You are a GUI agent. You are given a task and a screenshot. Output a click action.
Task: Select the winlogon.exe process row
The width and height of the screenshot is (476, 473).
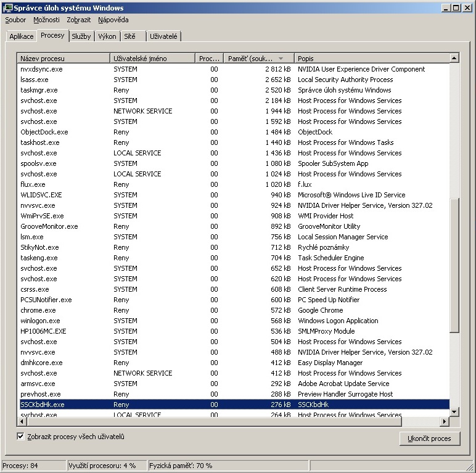point(233,321)
